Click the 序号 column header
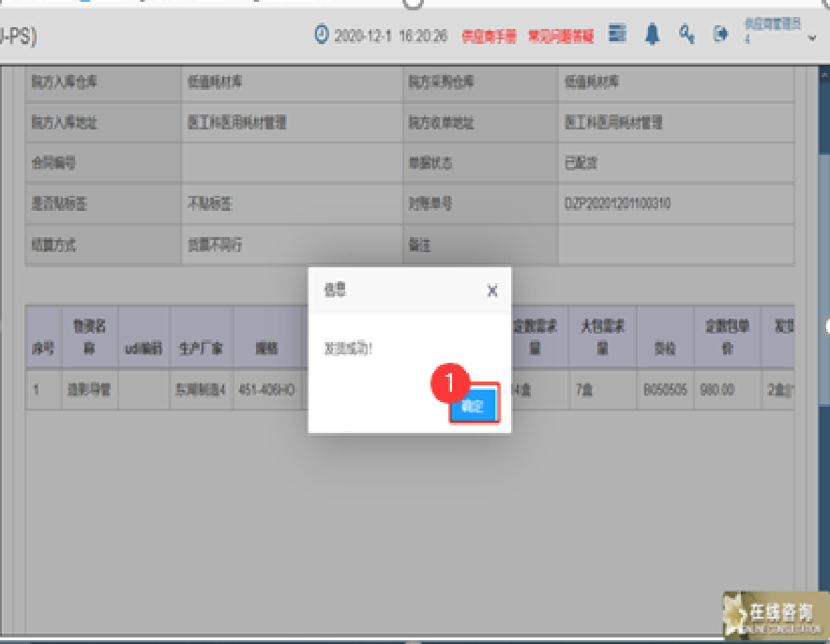Viewport: 830px width, 644px height. 43,337
